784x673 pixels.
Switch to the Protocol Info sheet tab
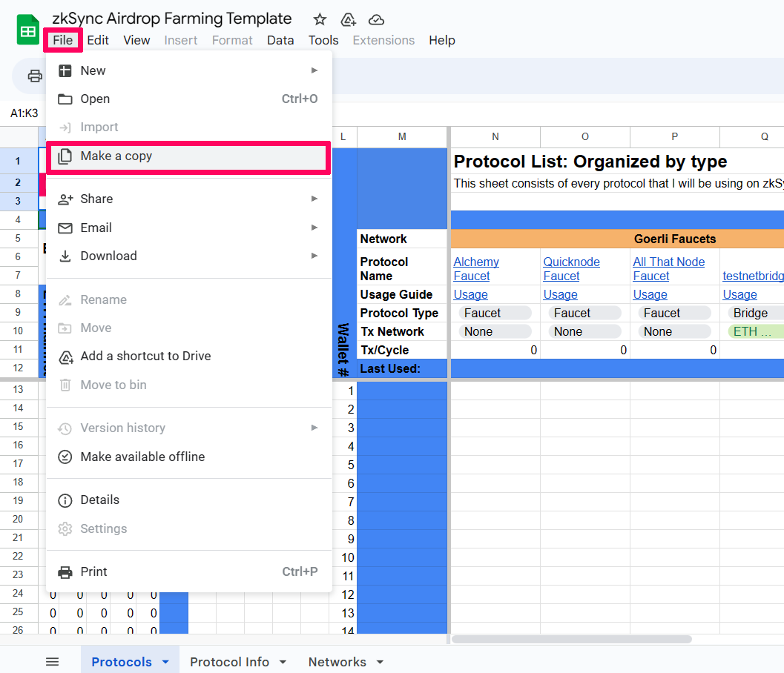coord(229,661)
